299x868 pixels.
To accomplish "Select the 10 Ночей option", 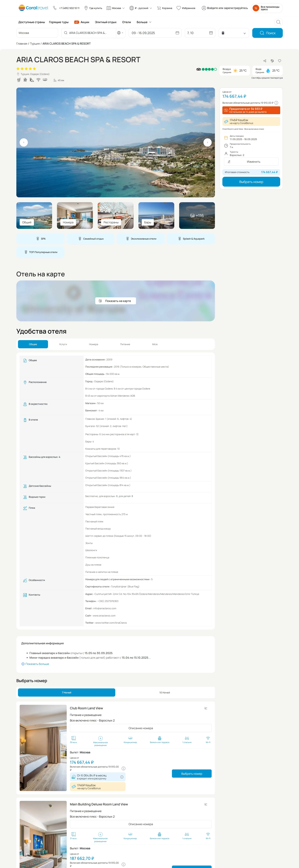I will tap(164, 692).
